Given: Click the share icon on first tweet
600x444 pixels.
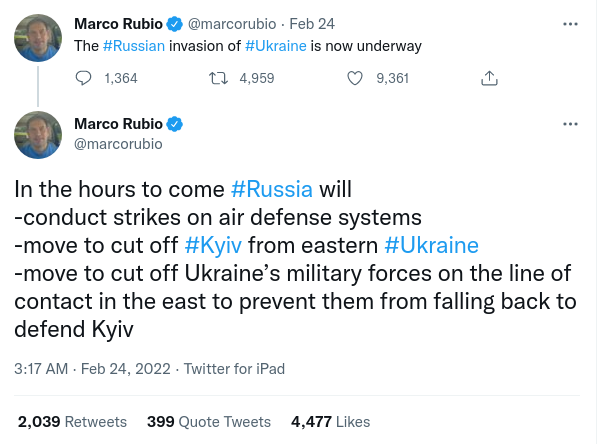Looking at the screenshot, I should coord(490,78).
